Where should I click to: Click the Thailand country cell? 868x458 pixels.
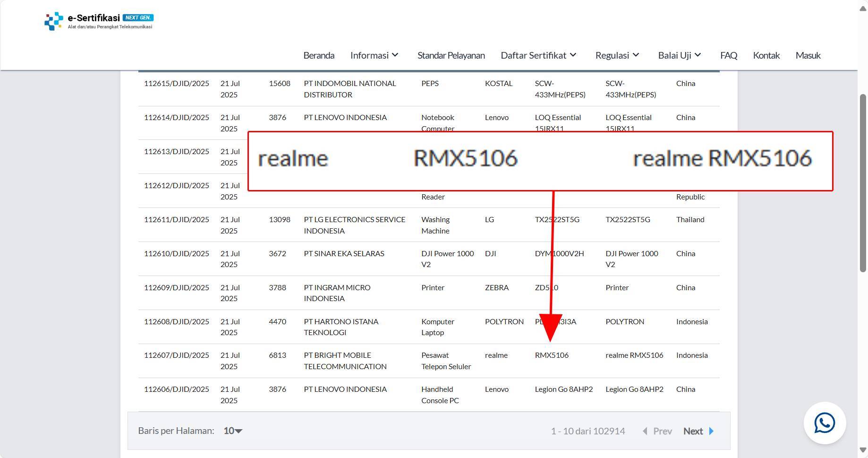click(690, 219)
